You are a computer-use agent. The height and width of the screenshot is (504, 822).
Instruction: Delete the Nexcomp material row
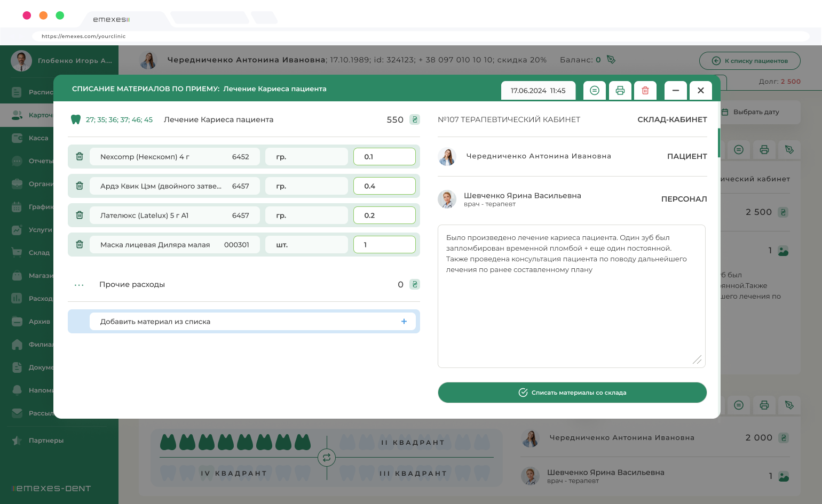coord(80,157)
